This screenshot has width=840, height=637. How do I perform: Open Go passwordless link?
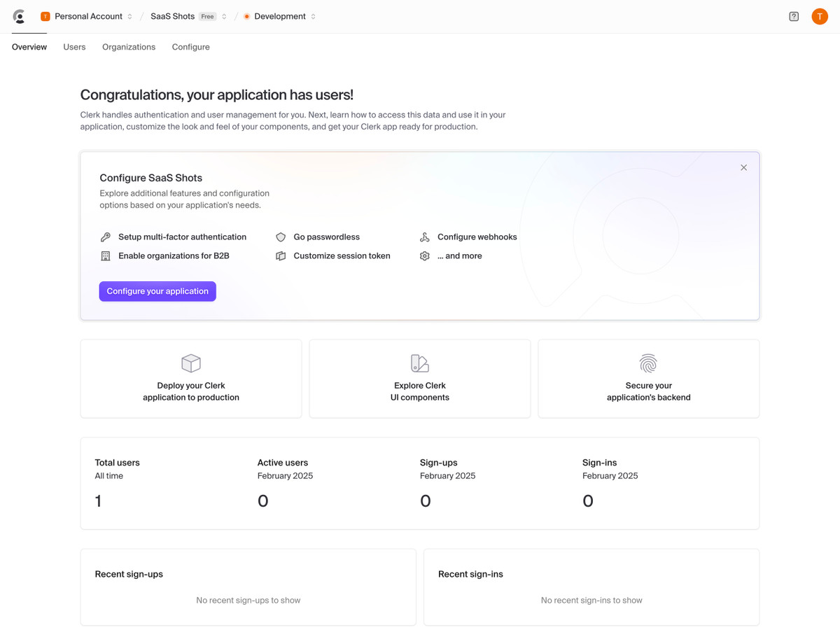pos(327,237)
